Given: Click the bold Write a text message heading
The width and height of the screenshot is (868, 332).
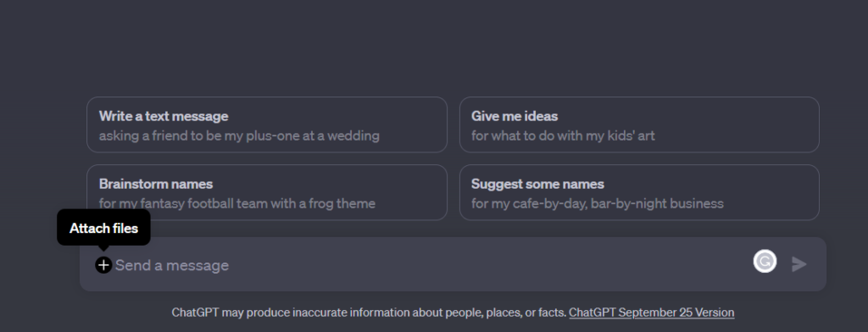Looking at the screenshot, I should 164,116.
